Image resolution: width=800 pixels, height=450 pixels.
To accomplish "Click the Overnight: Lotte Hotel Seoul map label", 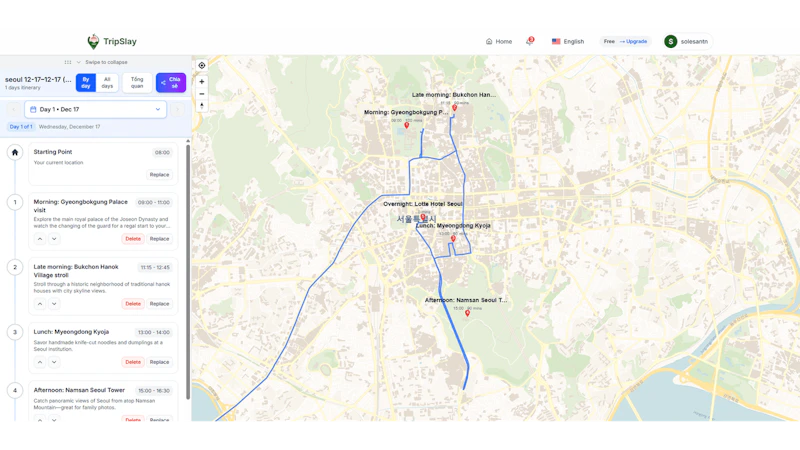I will [423, 204].
